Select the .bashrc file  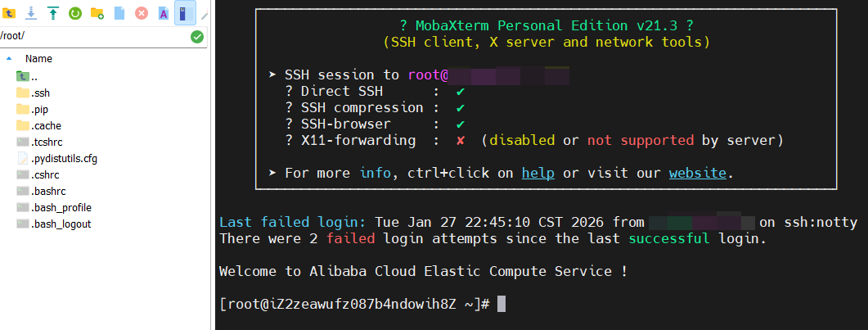[x=42, y=191]
